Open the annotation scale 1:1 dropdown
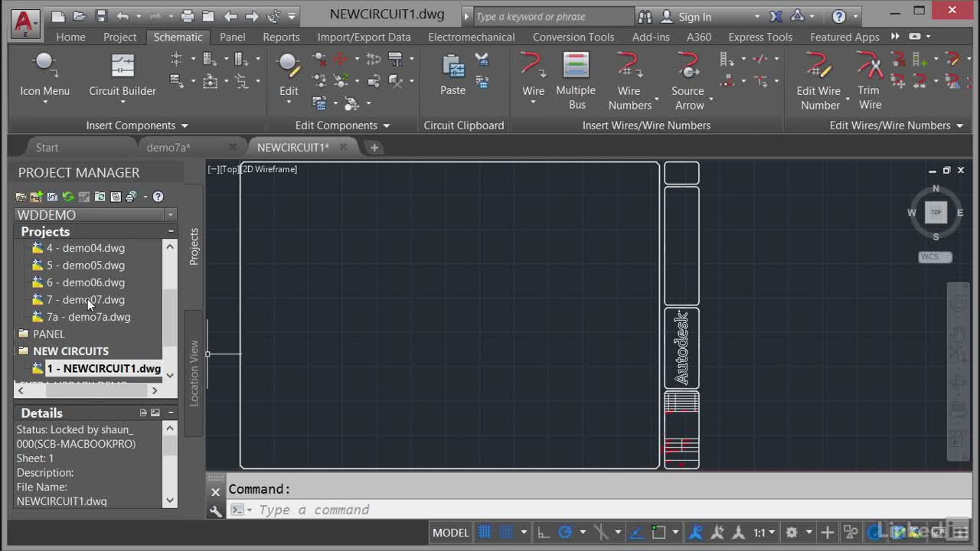This screenshot has height=551, width=980. [x=764, y=533]
